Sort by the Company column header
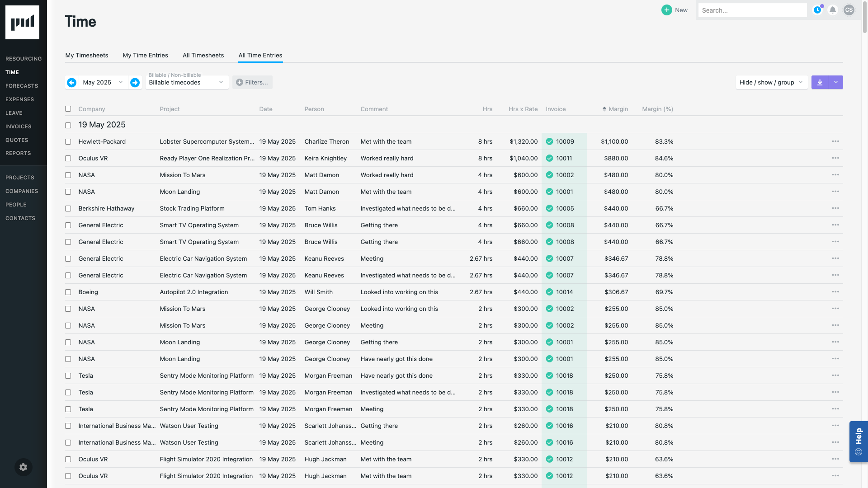Screen dimensions: 868x488 pos(91,109)
